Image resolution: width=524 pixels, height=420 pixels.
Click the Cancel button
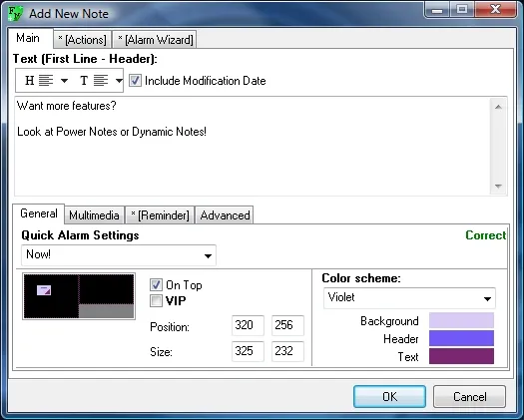pyautogui.click(x=469, y=397)
